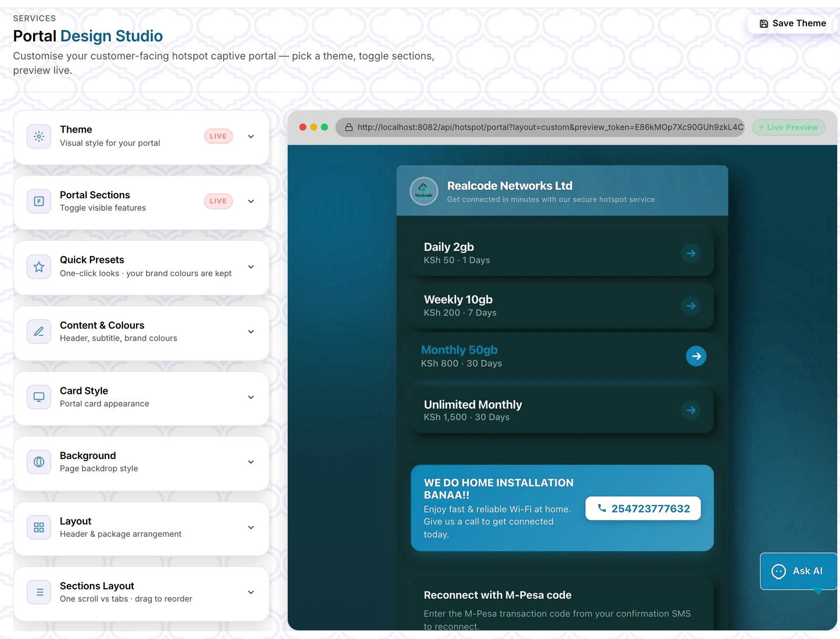Click the Monthly 50gb arrow button
The image size is (840, 639).
click(696, 356)
